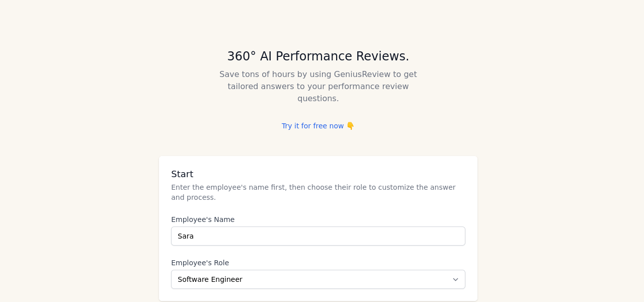Click the "Employee's Role" field label

(x=200, y=263)
